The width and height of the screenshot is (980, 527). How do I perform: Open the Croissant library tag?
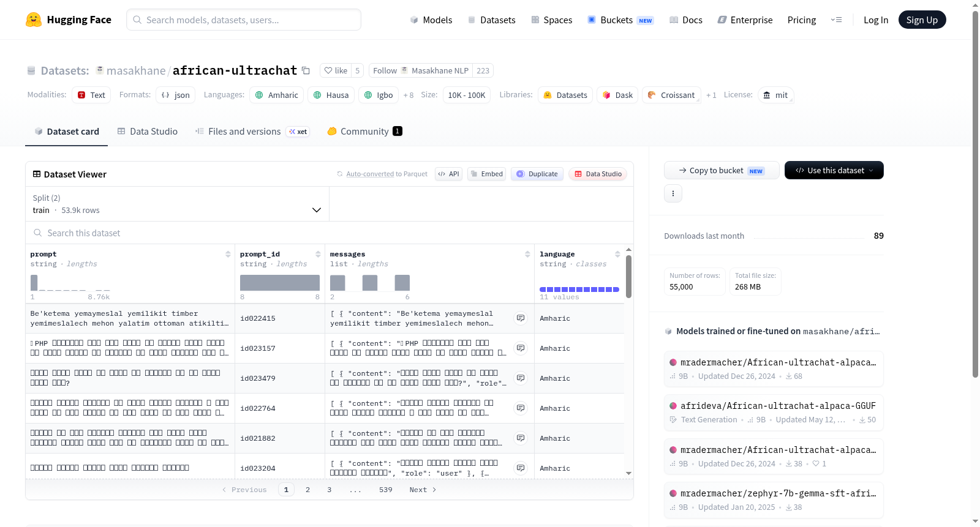671,95
